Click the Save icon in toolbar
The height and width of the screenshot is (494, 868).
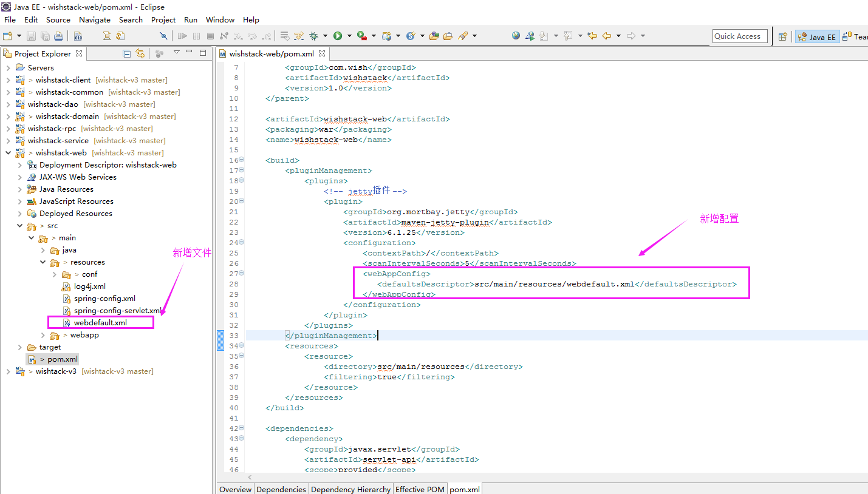[x=31, y=36]
